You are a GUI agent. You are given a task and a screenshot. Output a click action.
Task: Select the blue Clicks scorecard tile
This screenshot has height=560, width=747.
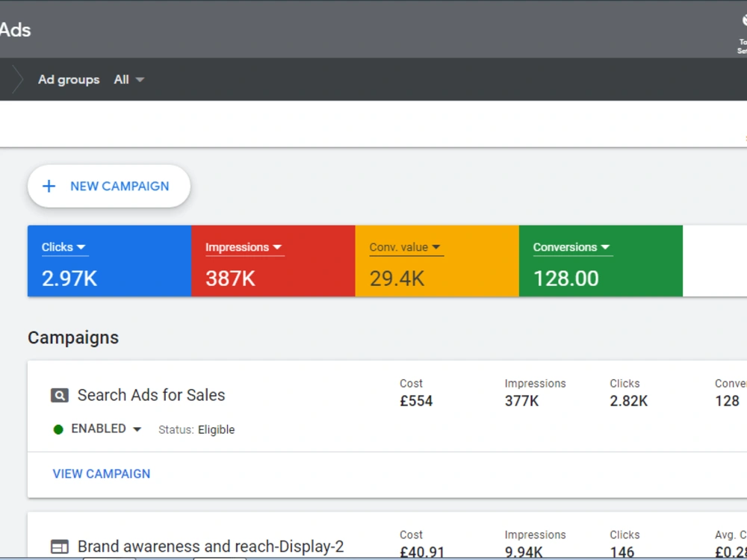point(110,261)
